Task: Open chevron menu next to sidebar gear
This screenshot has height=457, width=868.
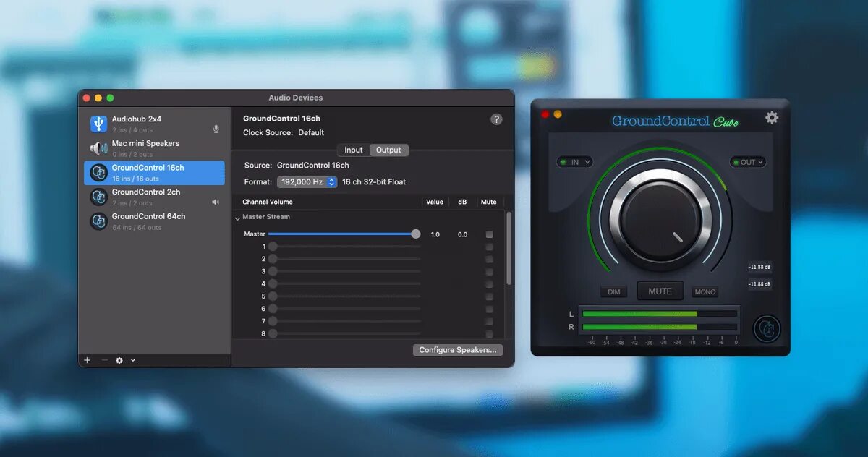Action: 133,360
